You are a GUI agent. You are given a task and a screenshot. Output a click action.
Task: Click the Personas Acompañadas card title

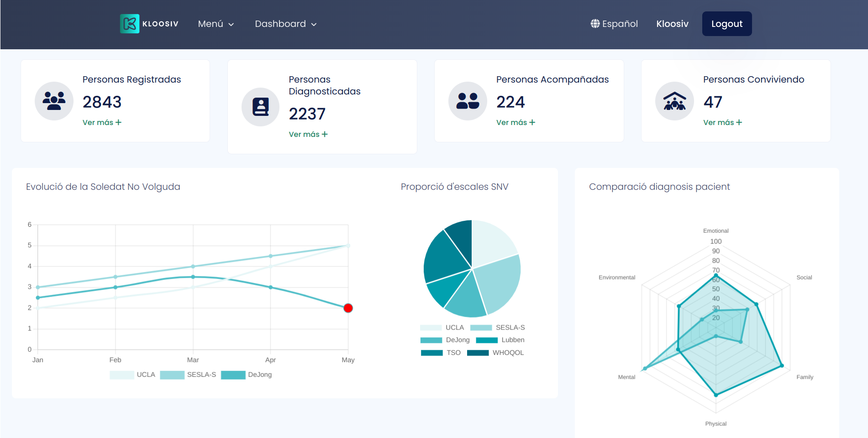tap(552, 79)
